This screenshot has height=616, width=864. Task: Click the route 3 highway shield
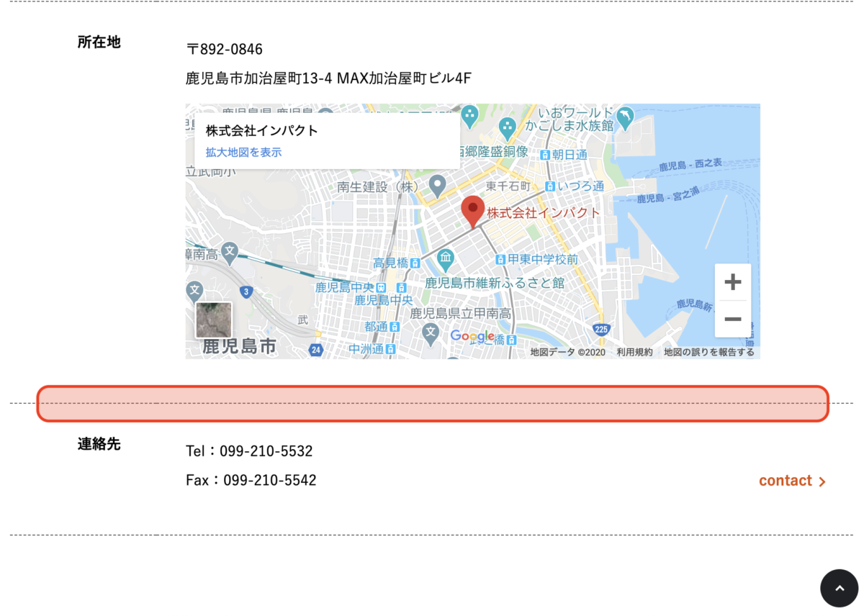point(247,291)
